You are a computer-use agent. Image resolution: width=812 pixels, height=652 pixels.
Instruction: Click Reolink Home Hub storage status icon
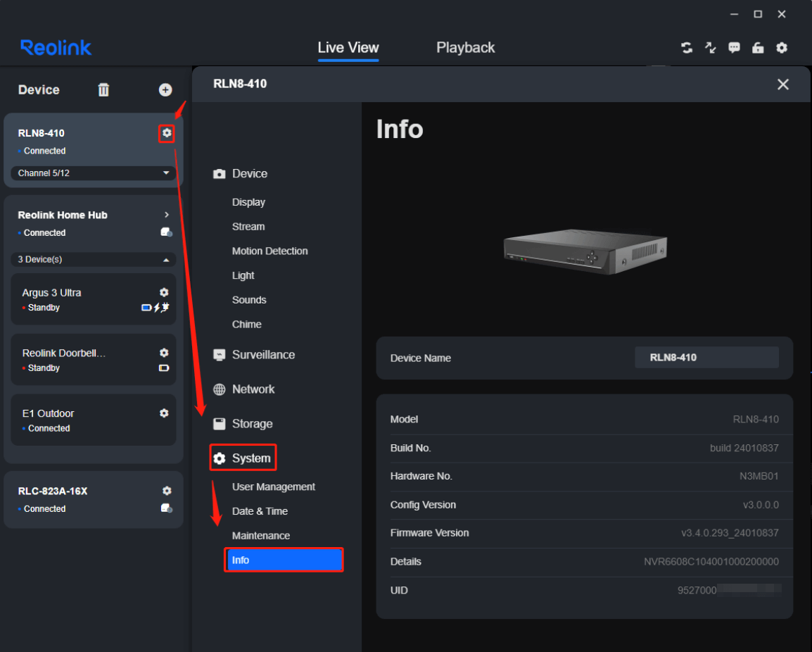click(x=166, y=232)
